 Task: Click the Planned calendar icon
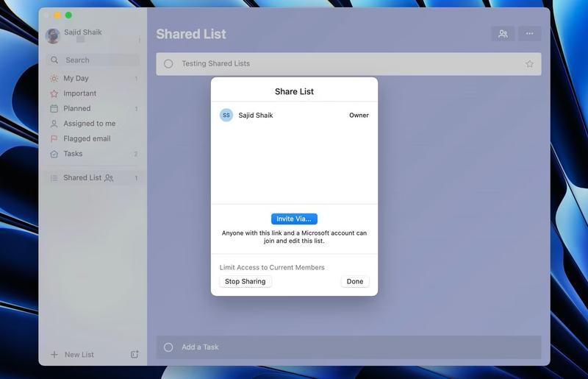[x=54, y=109]
